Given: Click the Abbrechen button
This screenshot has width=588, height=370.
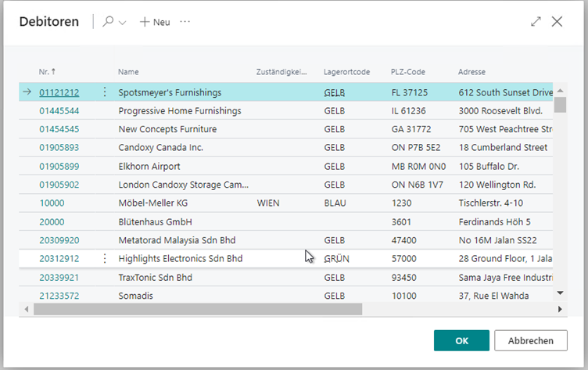Looking at the screenshot, I should (531, 340).
